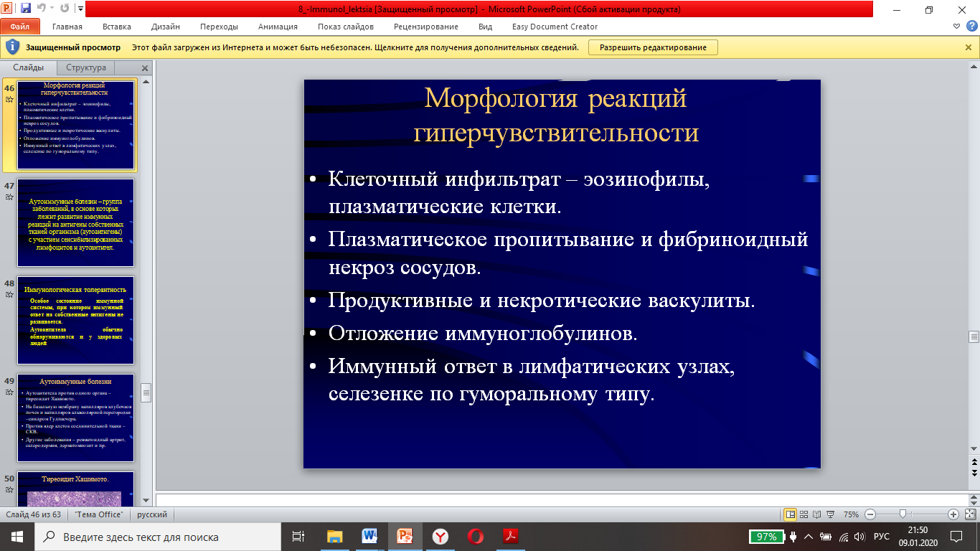The height and width of the screenshot is (551, 980).
Task: Switch to the Главная ribbon tab
Action: click(x=67, y=27)
